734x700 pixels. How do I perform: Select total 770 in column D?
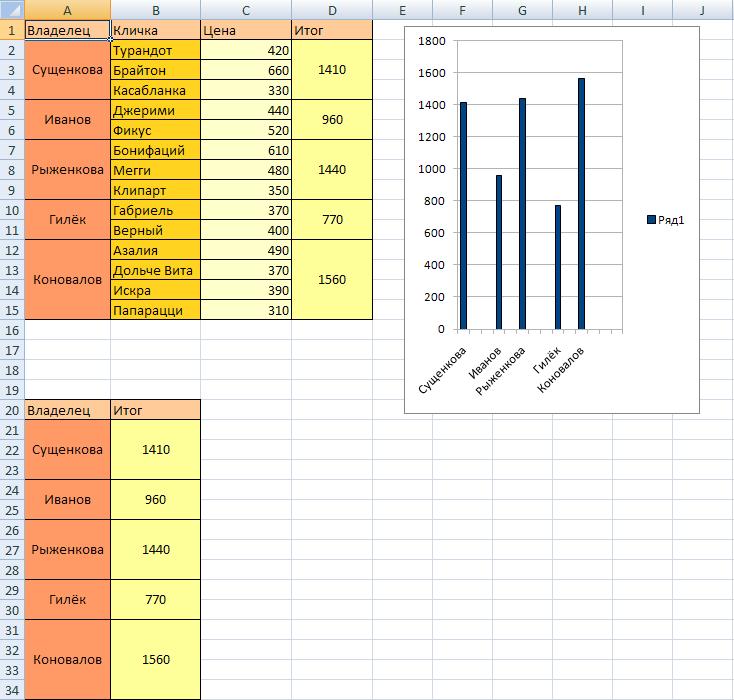point(332,220)
